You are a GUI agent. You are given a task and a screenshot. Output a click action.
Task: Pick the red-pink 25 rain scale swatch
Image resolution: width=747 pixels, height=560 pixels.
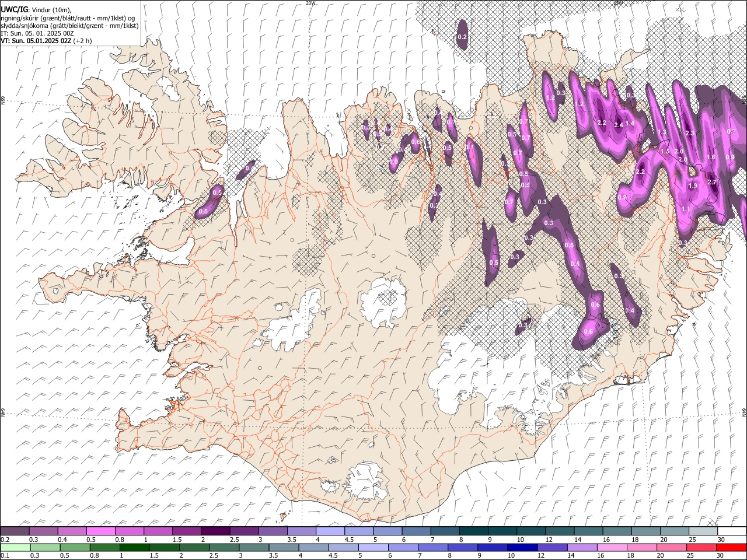(x=700, y=547)
